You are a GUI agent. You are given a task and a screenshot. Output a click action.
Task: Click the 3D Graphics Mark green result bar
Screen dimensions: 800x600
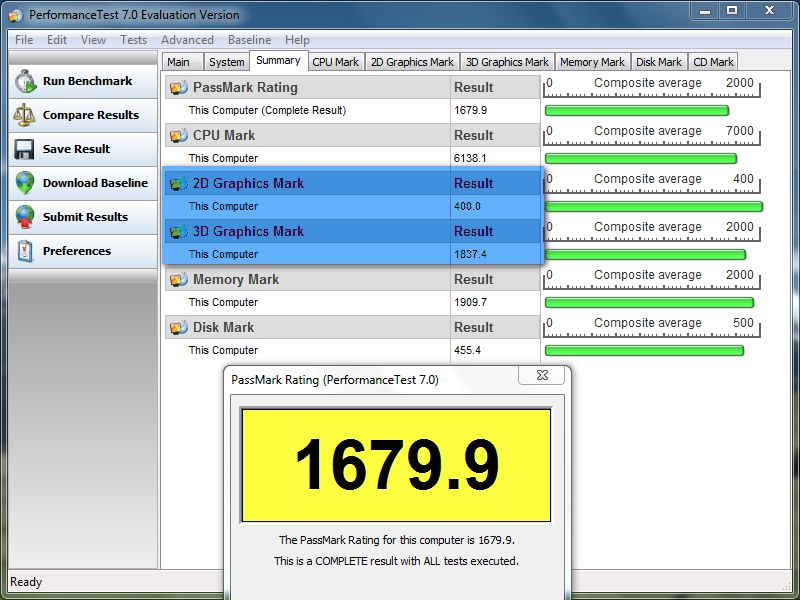coord(645,255)
